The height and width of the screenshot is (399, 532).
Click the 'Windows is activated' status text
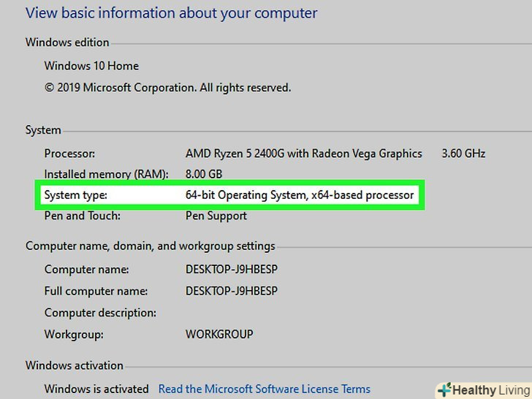point(96,389)
